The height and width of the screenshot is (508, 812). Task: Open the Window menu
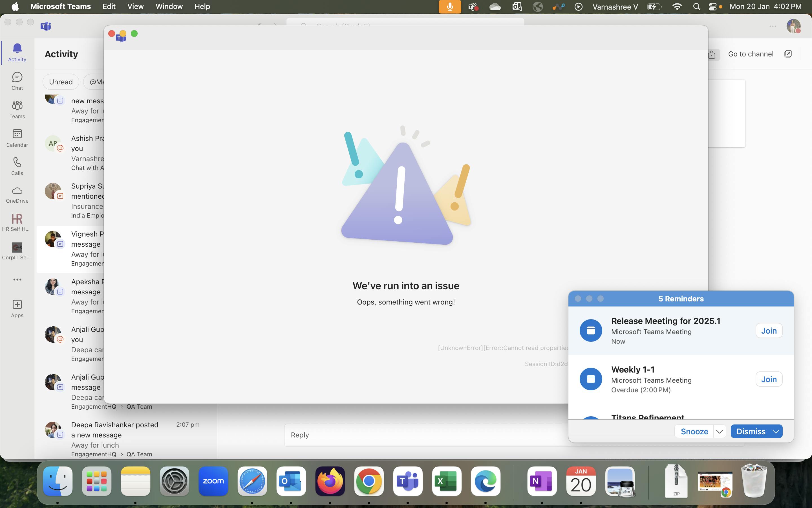coord(169,7)
